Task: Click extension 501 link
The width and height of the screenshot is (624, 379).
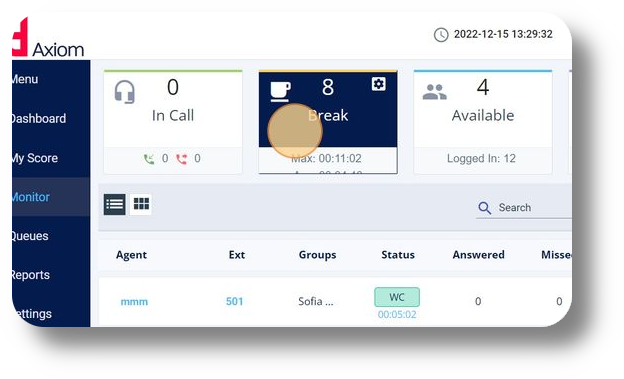Action: pyautogui.click(x=234, y=301)
